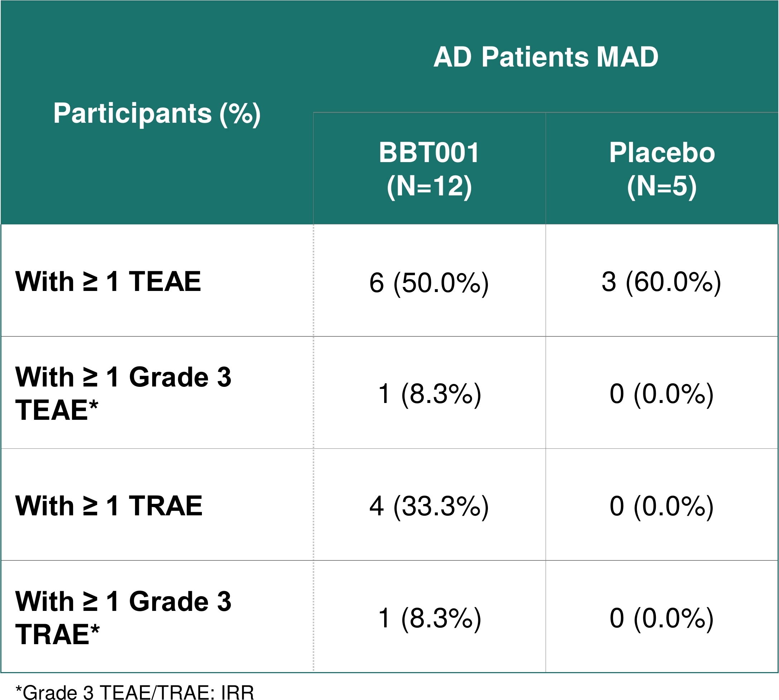The image size is (779, 700).
Task: Click the asterisk after TRAE label
Action: click(x=95, y=629)
